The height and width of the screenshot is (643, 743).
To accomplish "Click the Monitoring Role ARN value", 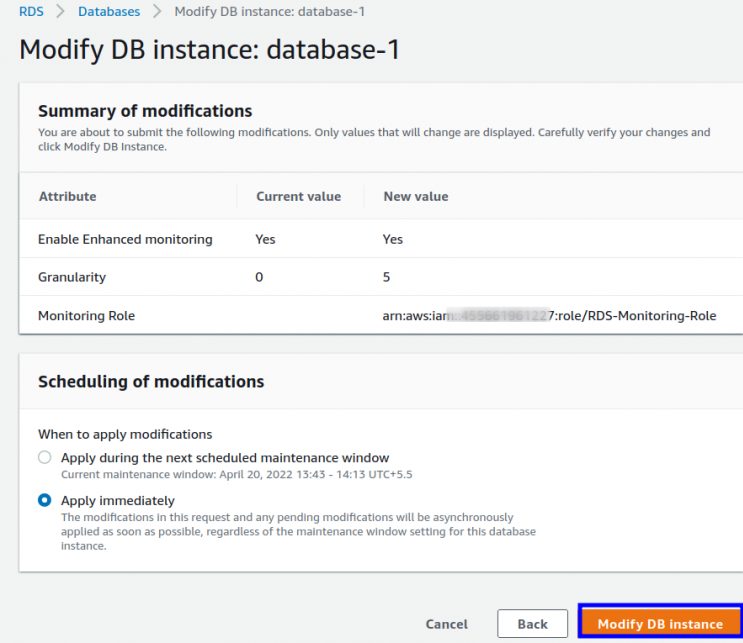I will coord(549,316).
